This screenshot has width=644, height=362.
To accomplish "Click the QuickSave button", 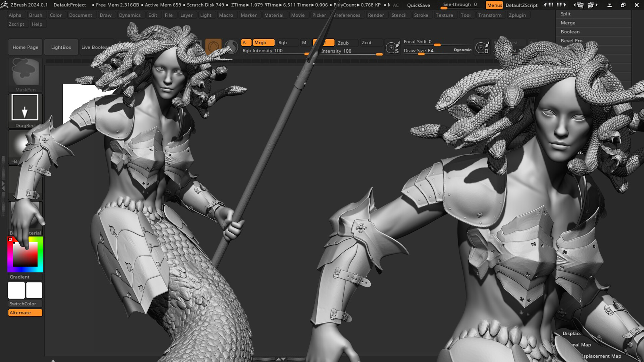I will 418,5.
